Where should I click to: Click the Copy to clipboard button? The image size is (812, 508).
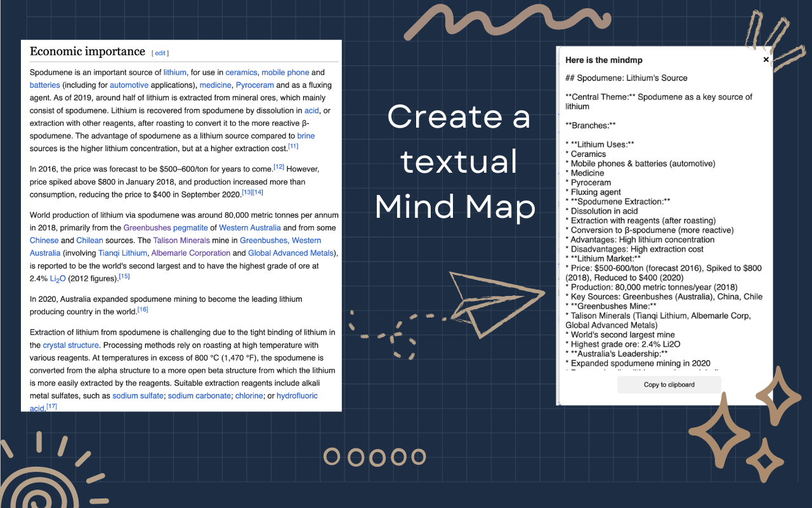point(669,385)
